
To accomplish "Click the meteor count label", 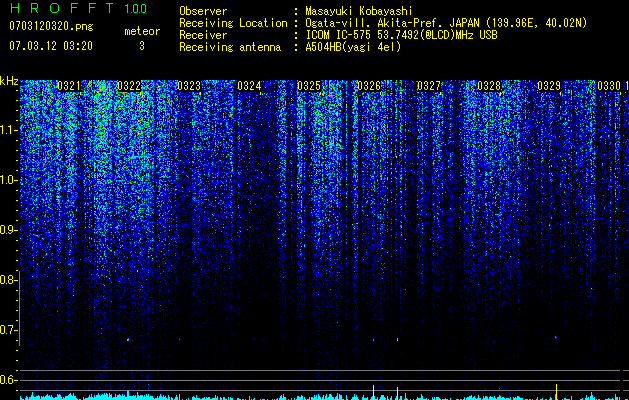I will (x=142, y=31).
